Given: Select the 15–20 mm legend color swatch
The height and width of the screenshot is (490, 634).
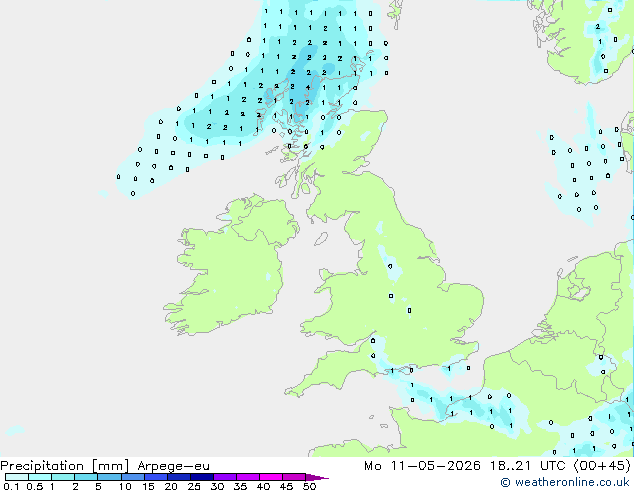Looking at the screenshot, I should [x=156, y=477].
